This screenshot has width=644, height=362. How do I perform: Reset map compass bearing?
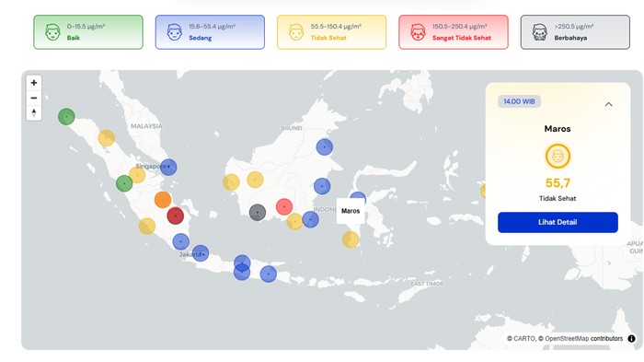pyautogui.click(x=34, y=112)
